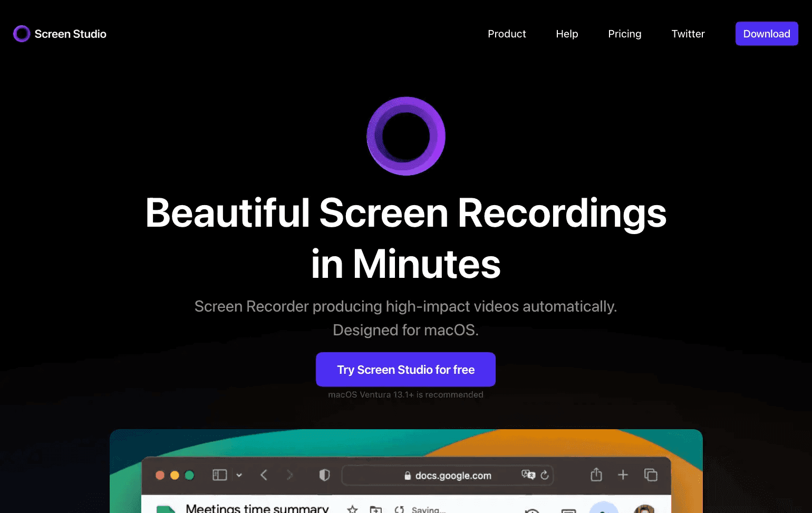Expand the sidebar chevron dropdown in demo Safari

[x=239, y=475]
